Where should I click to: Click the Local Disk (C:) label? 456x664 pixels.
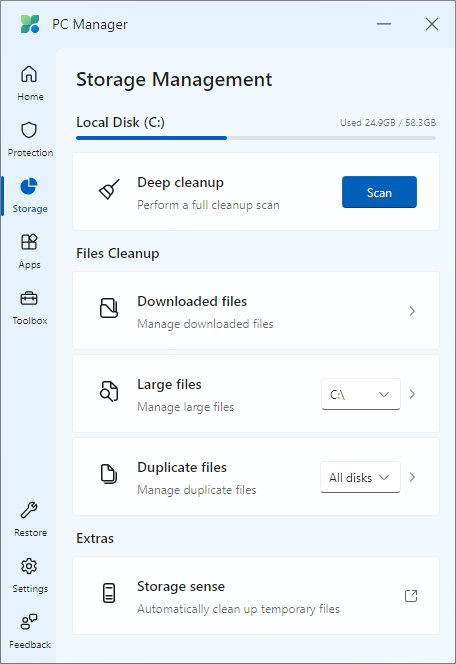coord(120,122)
